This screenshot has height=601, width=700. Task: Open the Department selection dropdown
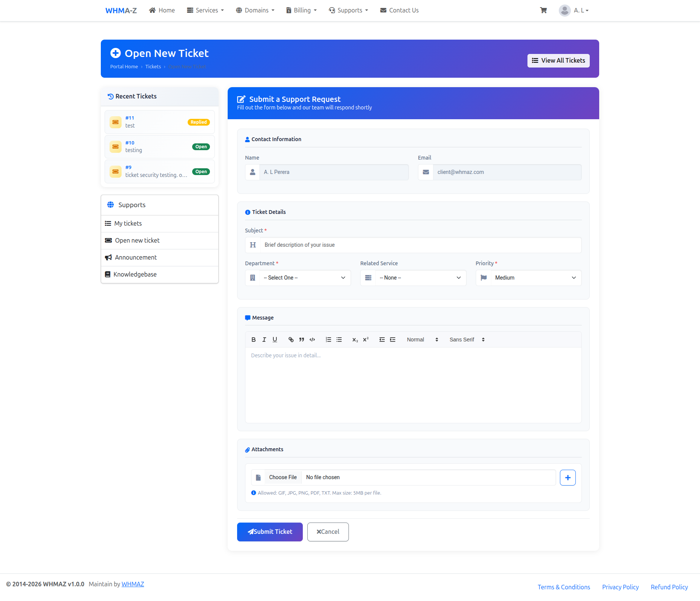tap(298, 278)
